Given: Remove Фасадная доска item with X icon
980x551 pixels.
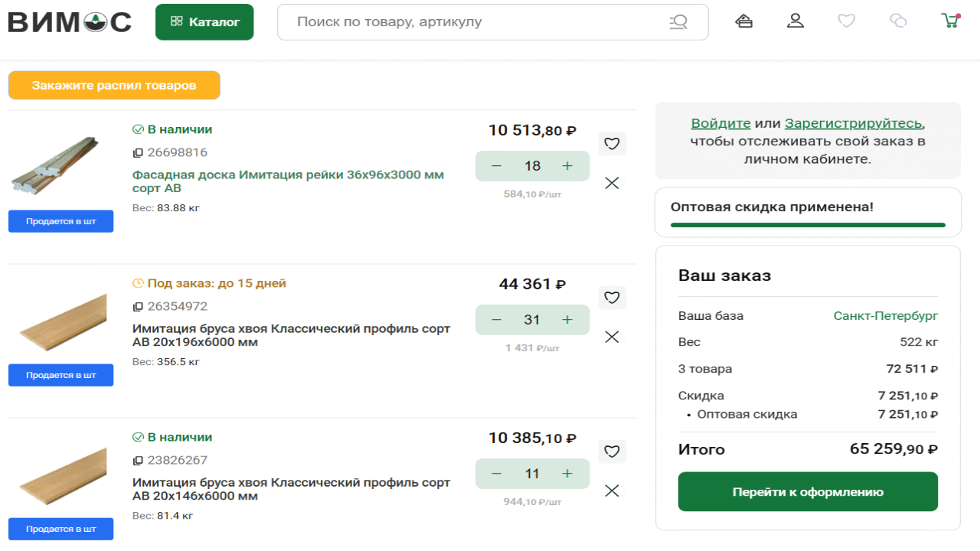Looking at the screenshot, I should tap(612, 183).
